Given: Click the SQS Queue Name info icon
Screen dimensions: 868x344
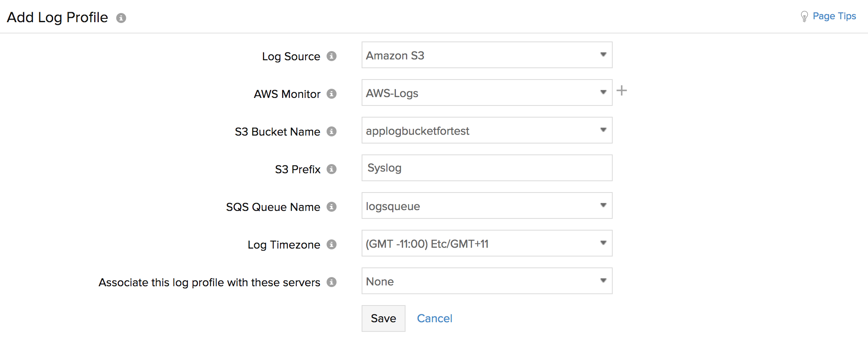Looking at the screenshot, I should [x=331, y=207].
